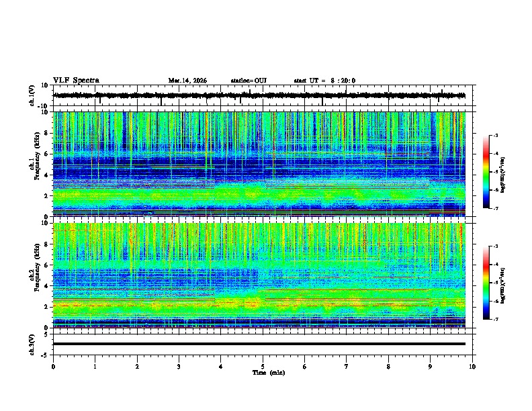The width and height of the screenshot is (532, 411).
Task: Click the 'ch.3(V)' axis label
Action: [x=32, y=345]
